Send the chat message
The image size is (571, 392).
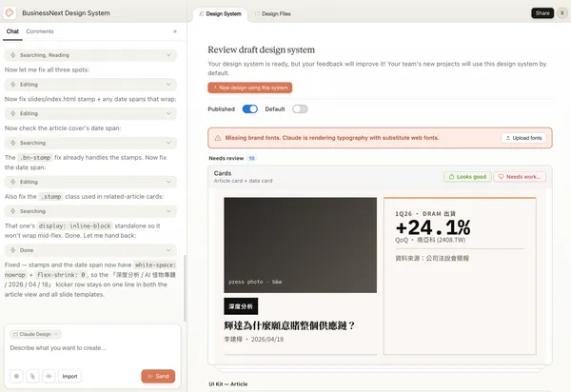click(158, 376)
